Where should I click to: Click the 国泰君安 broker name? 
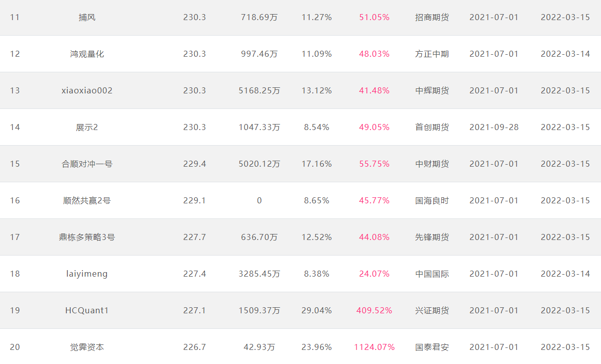click(x=432, y=347)
